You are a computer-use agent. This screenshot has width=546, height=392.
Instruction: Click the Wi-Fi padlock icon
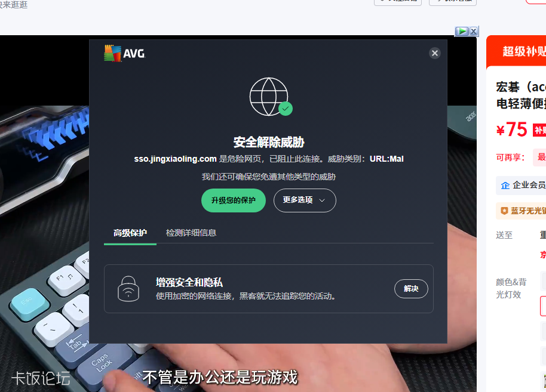[x=128, y=289]
